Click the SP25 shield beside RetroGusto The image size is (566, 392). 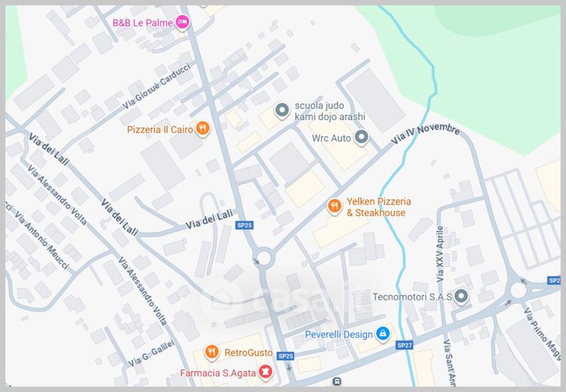point(286,356)
